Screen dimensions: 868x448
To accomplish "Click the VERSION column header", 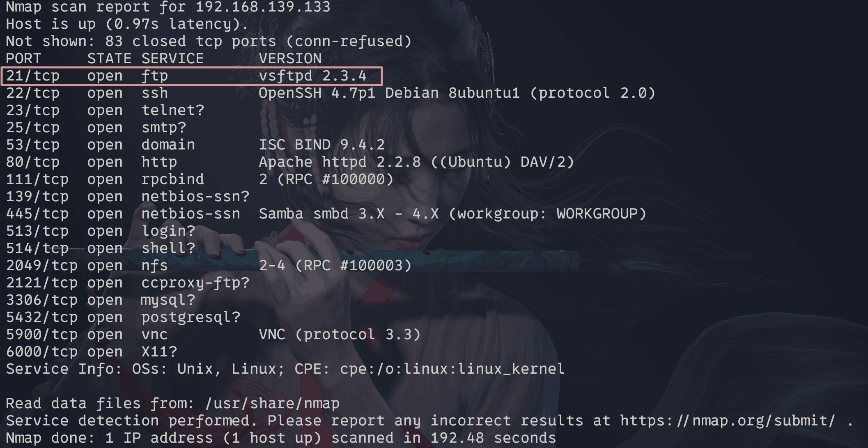I will pos(290,59).
